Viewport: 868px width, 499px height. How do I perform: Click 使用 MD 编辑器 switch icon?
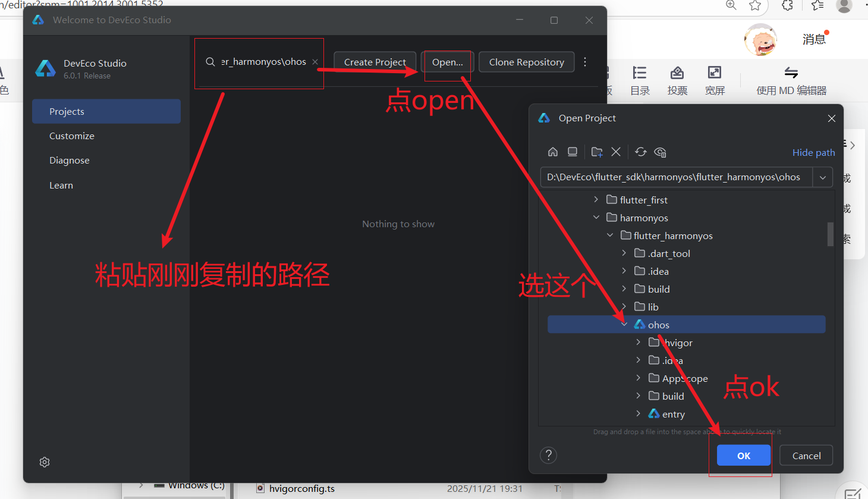click(791, 73)
